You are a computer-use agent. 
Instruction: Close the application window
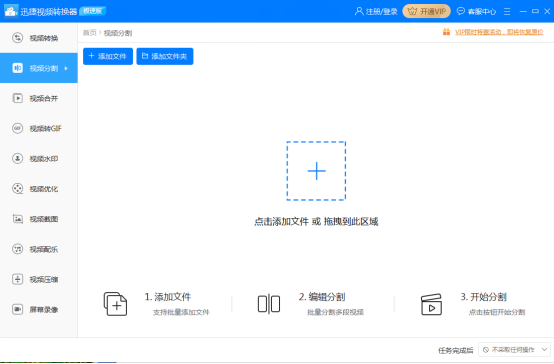[x=547, y=11]
